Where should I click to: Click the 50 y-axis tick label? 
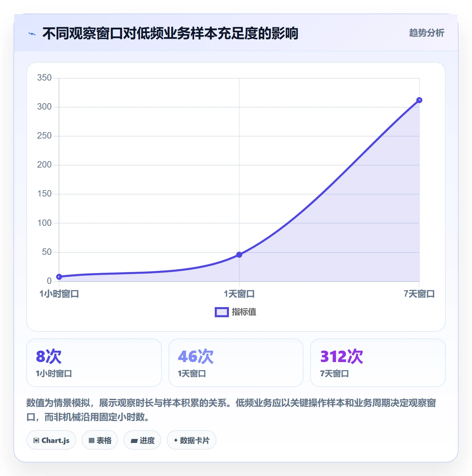pos(47,252)
